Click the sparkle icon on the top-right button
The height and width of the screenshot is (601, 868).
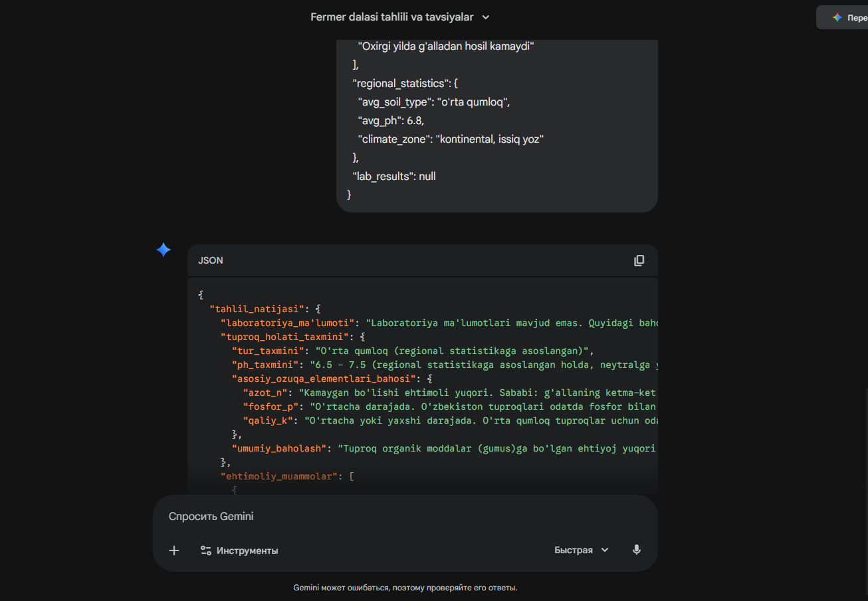point(836,17)
